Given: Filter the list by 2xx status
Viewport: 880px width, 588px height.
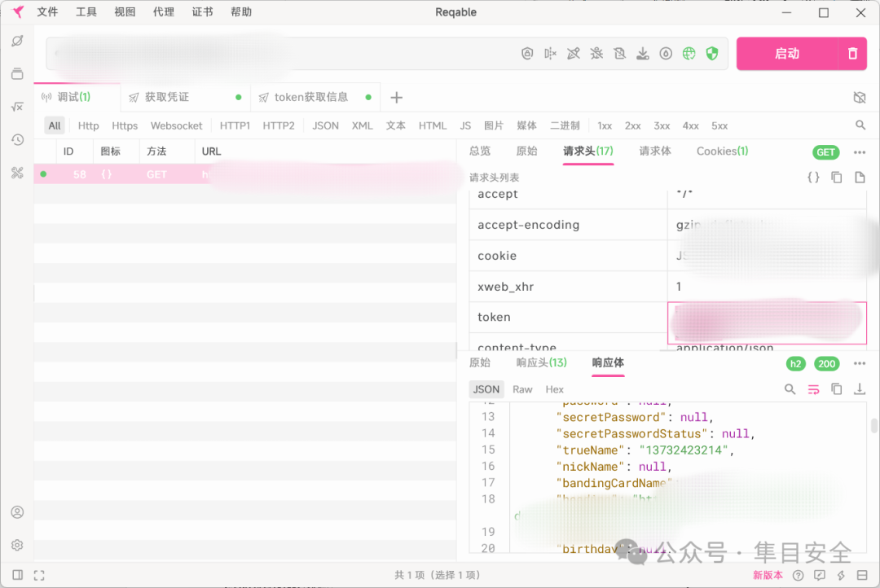Looking at the screenshot, I should pyautogui.click(x=632, y=125).
